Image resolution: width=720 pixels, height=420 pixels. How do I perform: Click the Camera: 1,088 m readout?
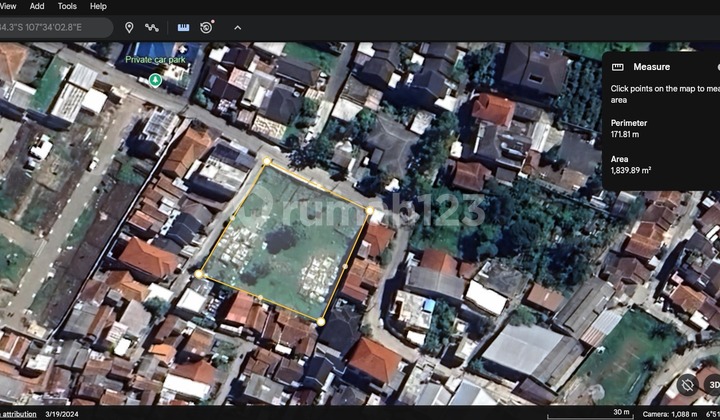(670, 414)
